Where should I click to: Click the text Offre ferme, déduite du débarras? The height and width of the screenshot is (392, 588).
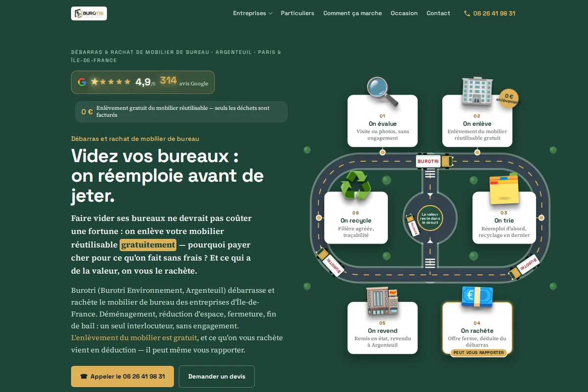[x=477, y=342]
